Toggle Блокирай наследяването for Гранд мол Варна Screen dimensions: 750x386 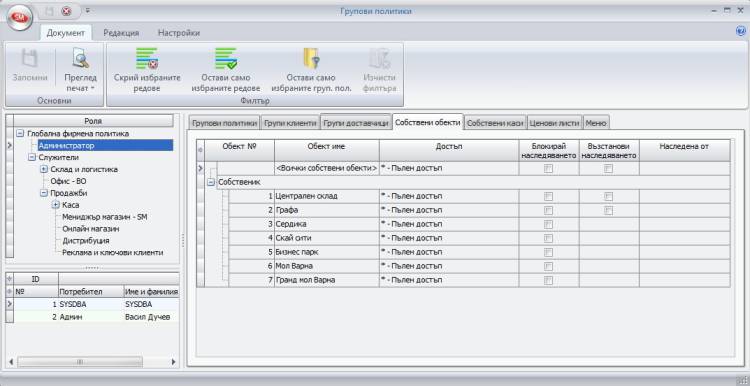[x=549, y=280]
